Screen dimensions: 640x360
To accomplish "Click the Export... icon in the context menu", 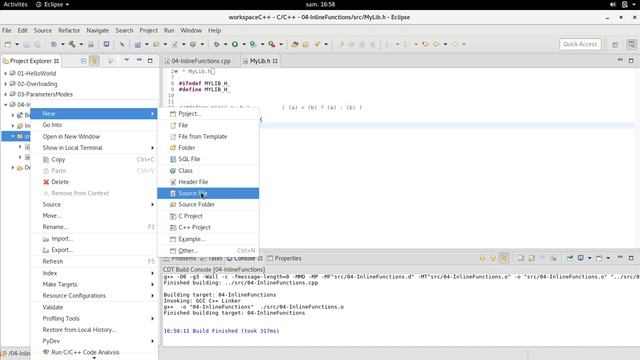I will coord(46,250).
